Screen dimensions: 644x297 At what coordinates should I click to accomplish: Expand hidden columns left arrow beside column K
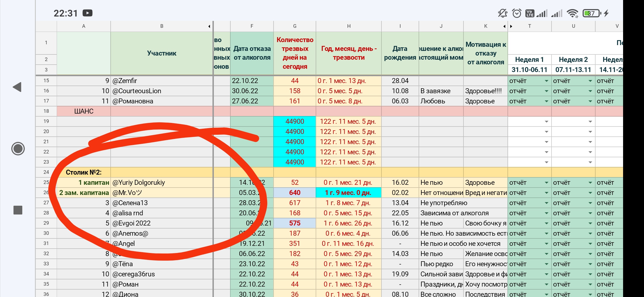tap(504, 26)
